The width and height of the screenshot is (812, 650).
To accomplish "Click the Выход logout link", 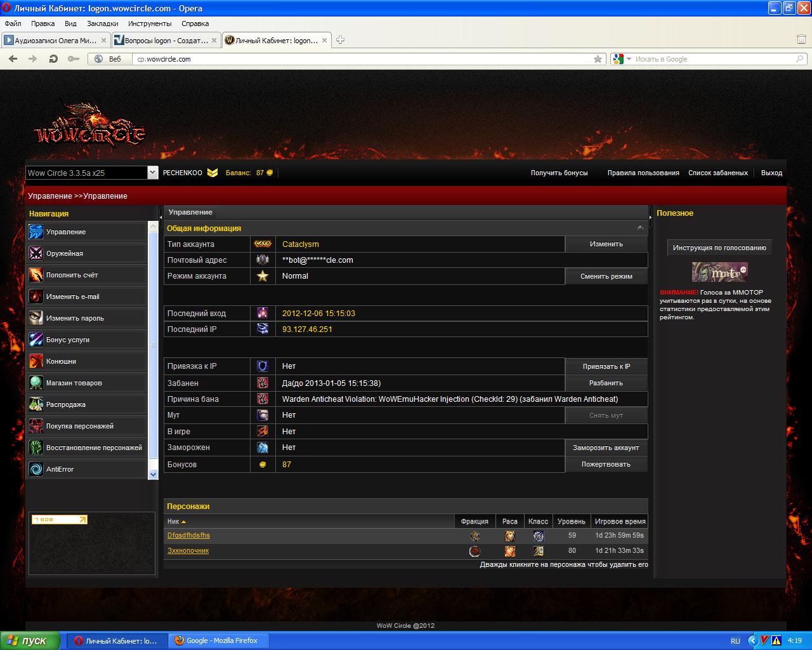I will tap(771, 173).
